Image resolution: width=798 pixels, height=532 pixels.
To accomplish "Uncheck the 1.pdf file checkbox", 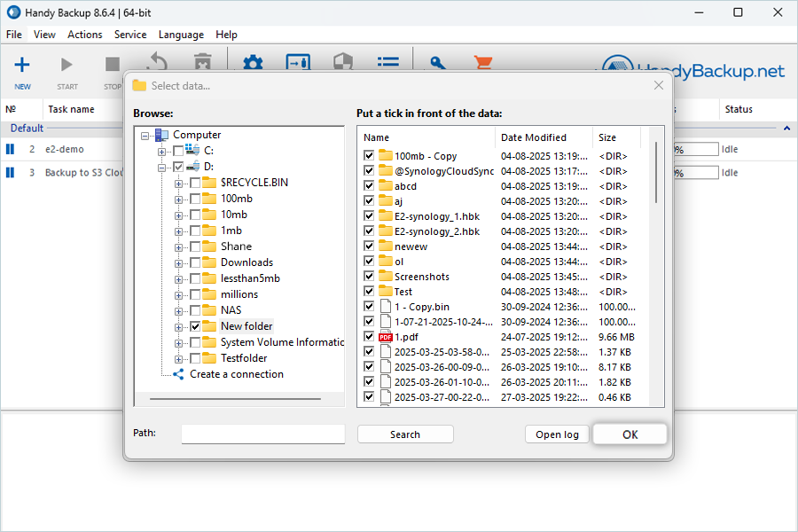I will click(x=369, y=337).
